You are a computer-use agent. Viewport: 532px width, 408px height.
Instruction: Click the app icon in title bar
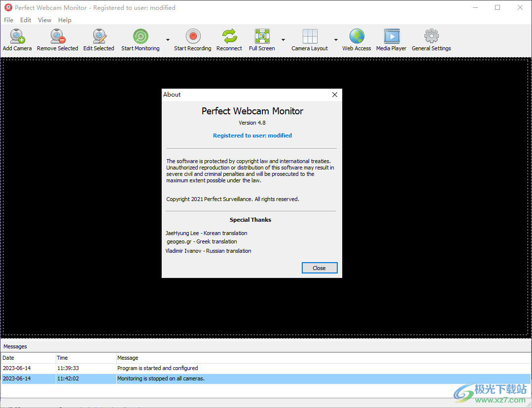tap(8, 7)
